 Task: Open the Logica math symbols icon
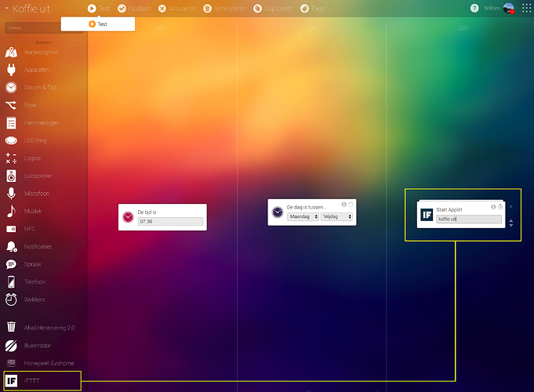(x=11, y=158)
